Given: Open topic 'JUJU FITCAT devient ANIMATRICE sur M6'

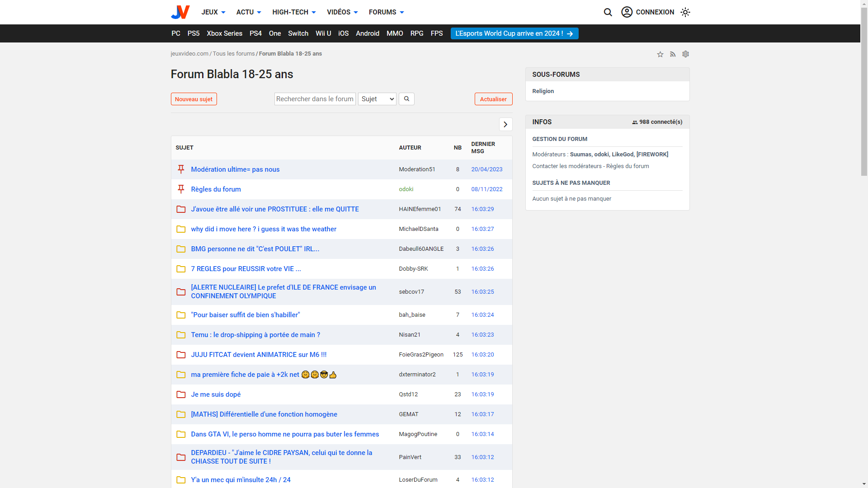Looking at the screenshot, I should pos(259,355).
